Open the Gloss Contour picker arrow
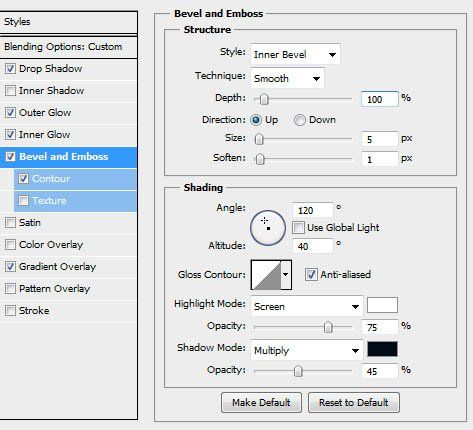The height and width of the screenshot is (430, 473). click(x=286, y=275)
